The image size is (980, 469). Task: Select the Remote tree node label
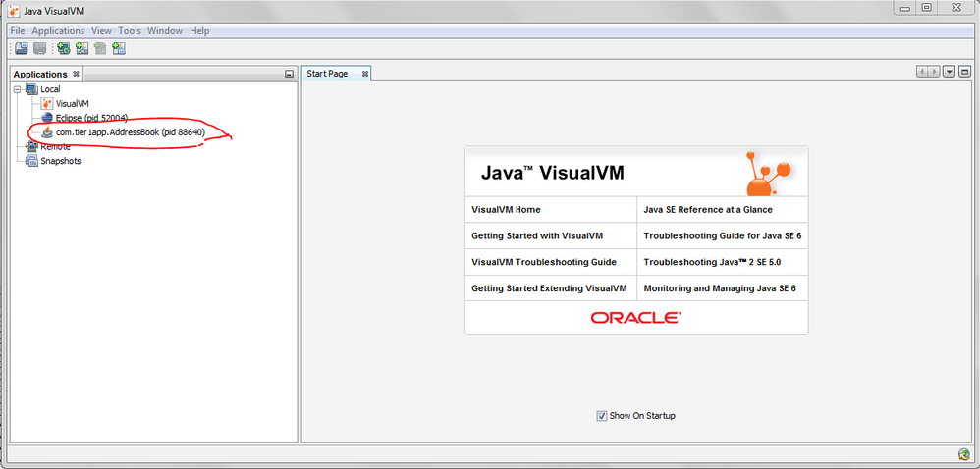(55, 147)
